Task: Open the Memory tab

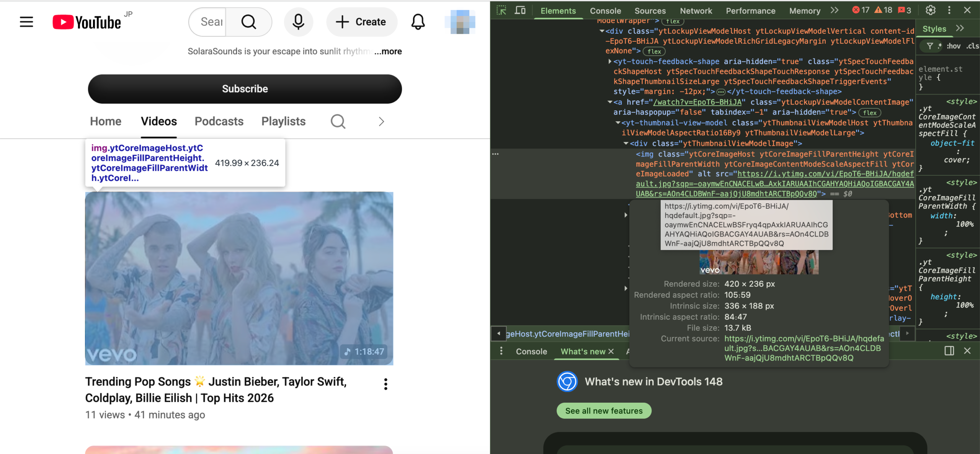Action: point(805,11)
